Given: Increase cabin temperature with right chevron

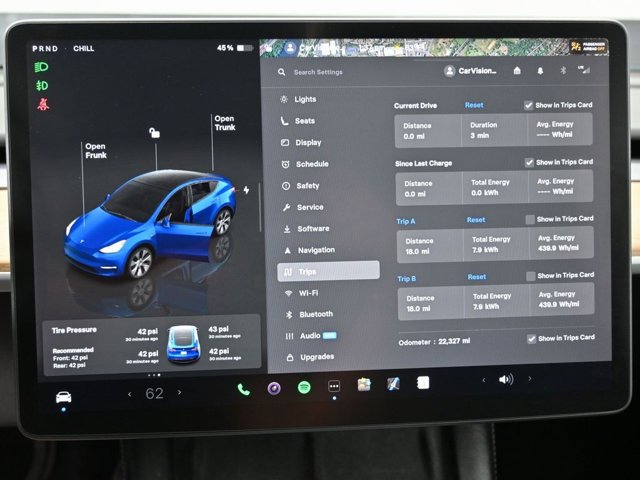Looking at the screenshot, I should [180, 393].
